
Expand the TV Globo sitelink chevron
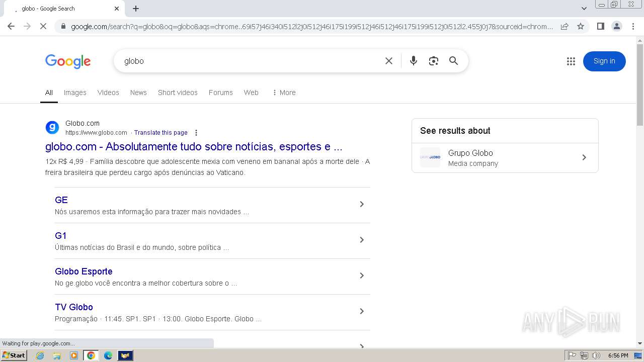[362, 311]
